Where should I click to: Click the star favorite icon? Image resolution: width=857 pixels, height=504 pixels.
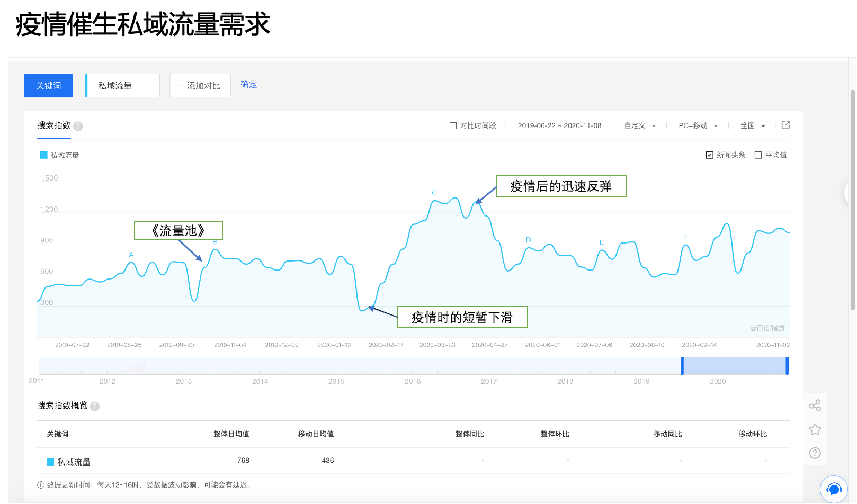click(815, 429)
